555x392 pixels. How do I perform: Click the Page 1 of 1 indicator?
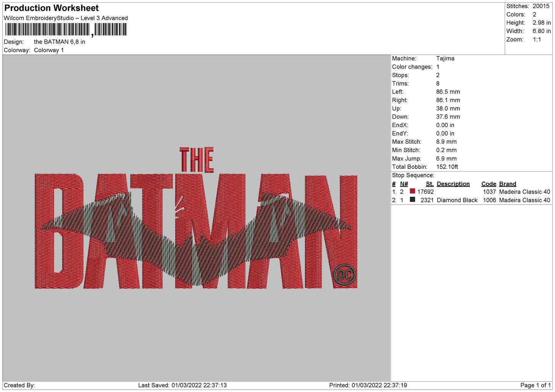click(x=535, y=385)
